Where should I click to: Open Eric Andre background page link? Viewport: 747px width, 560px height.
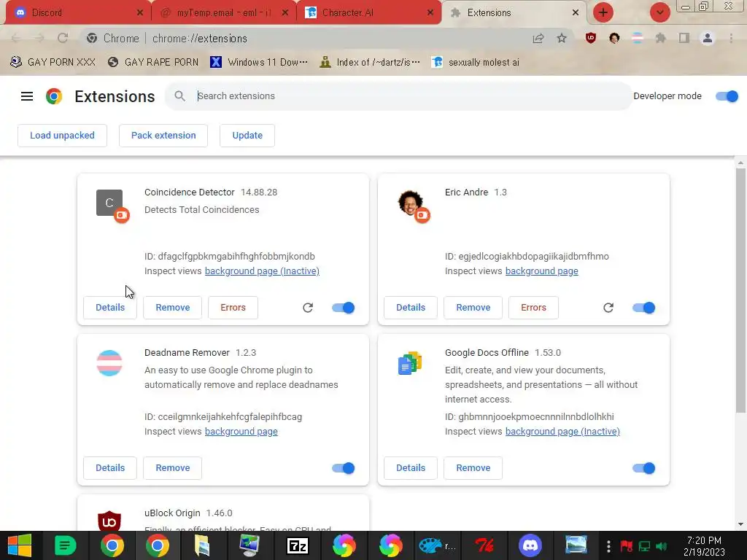tap(542, 271)
